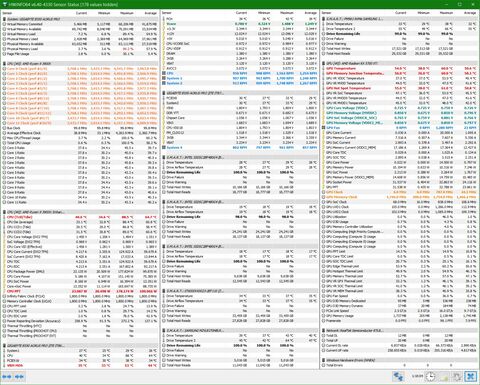Click Maximum column header in middle panel
480x385 pixels.
pos(287,13)
